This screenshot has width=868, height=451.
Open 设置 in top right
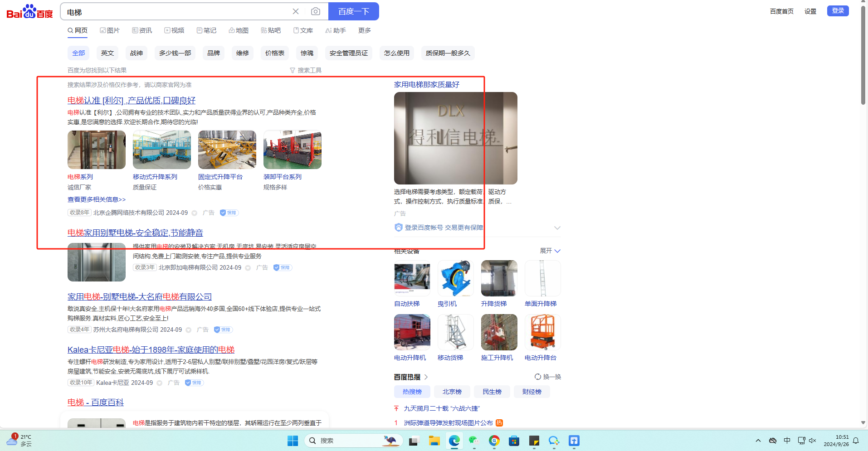click(x=810, y=11)
